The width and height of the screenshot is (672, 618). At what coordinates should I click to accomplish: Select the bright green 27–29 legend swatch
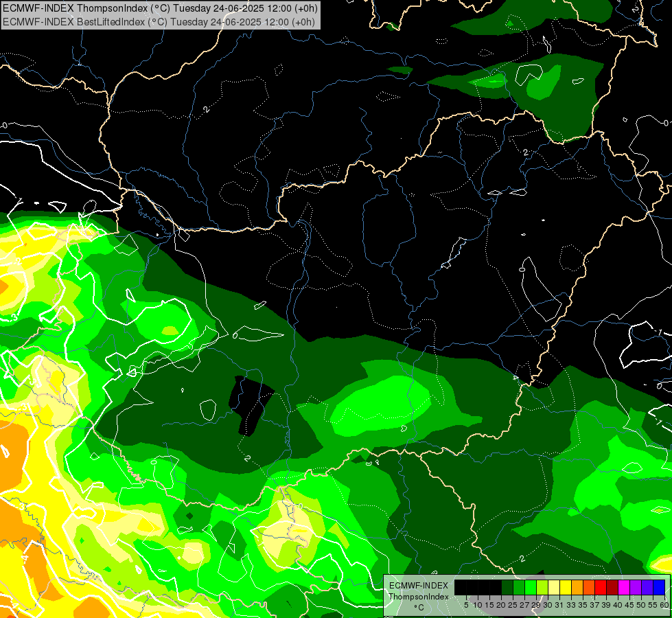[x=531, y=587]
